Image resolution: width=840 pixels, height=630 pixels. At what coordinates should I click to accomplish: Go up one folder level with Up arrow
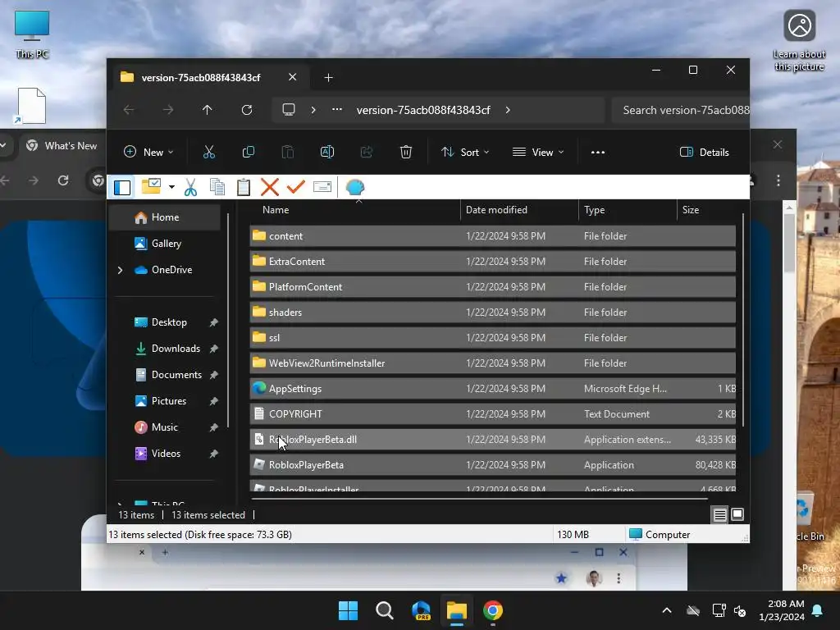click(208, 110)
